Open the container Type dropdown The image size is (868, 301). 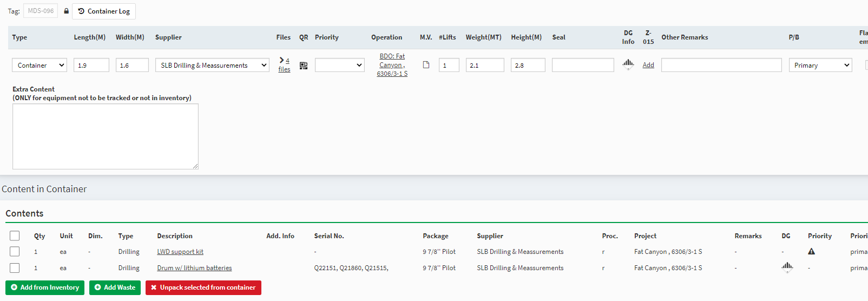(40, 66)
